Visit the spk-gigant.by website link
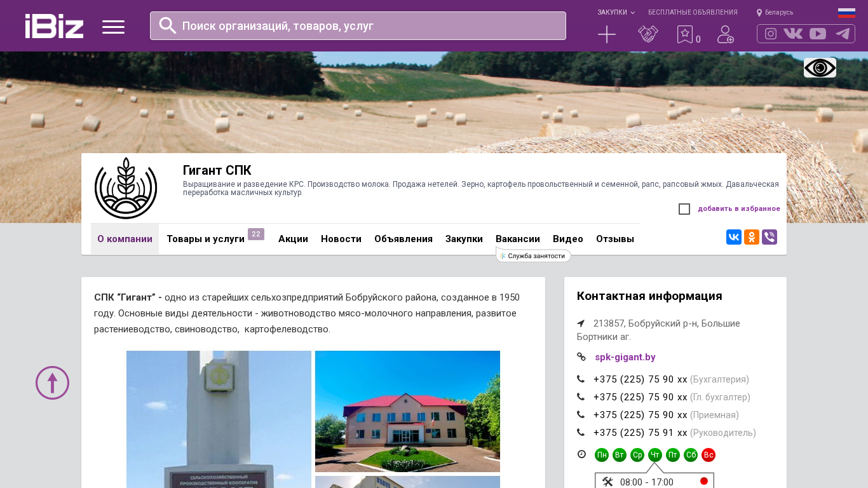The image size is (868, 488). tap(625, 357)
